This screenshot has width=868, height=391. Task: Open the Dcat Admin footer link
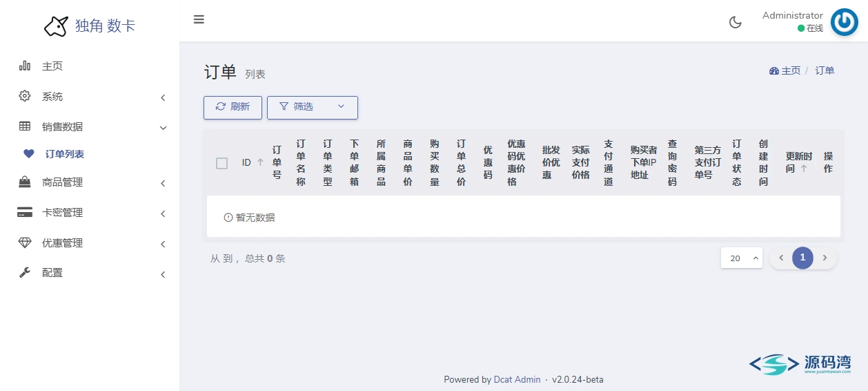(517, 379)
